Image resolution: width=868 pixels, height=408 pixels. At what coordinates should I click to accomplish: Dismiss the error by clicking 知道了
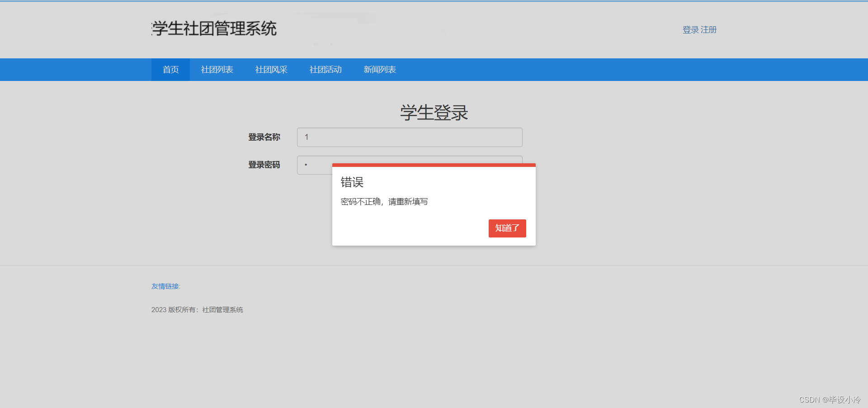pyautogui.click(x=507, y=228)
